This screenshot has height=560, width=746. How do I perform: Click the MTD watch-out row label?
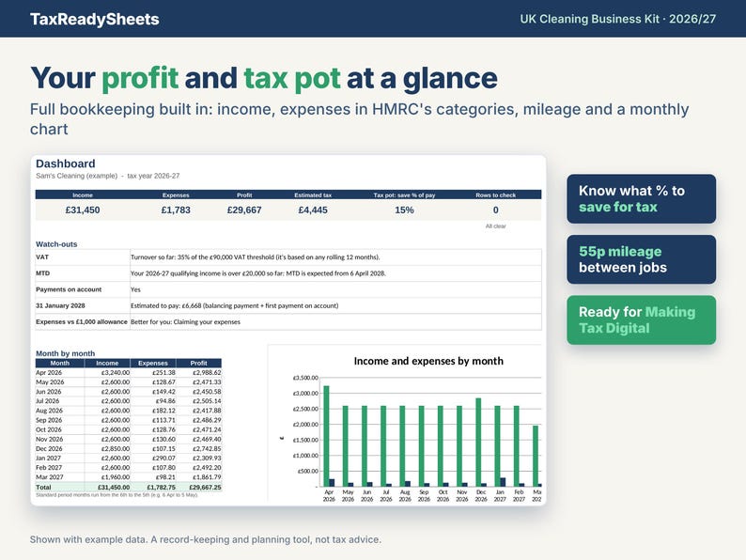[x=42, y=273]
